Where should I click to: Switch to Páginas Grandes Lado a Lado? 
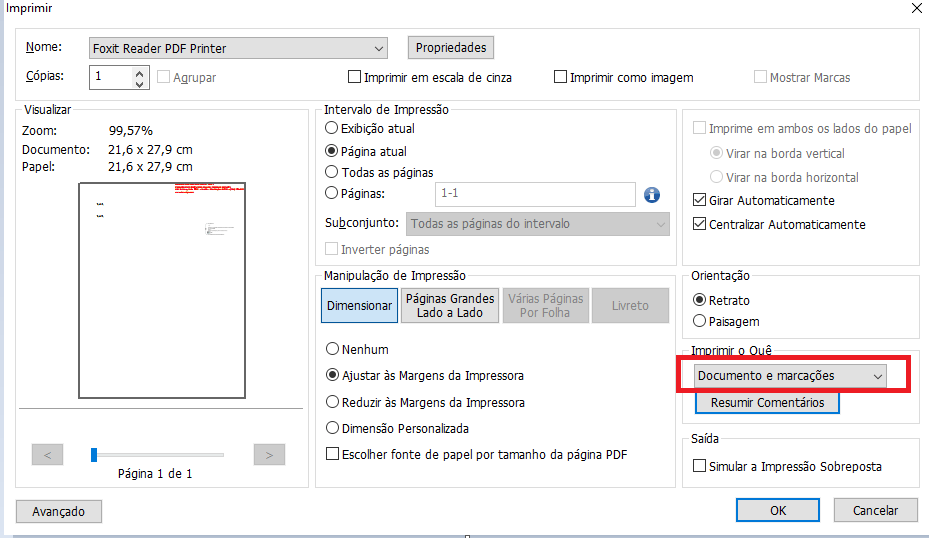click(449, 306)
